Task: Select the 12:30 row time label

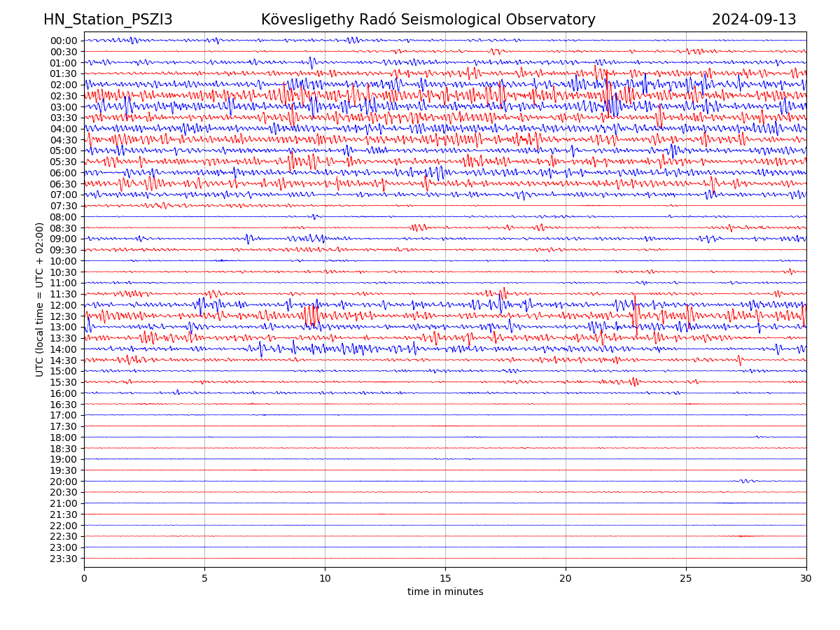Action: click(x=64, y=316)
